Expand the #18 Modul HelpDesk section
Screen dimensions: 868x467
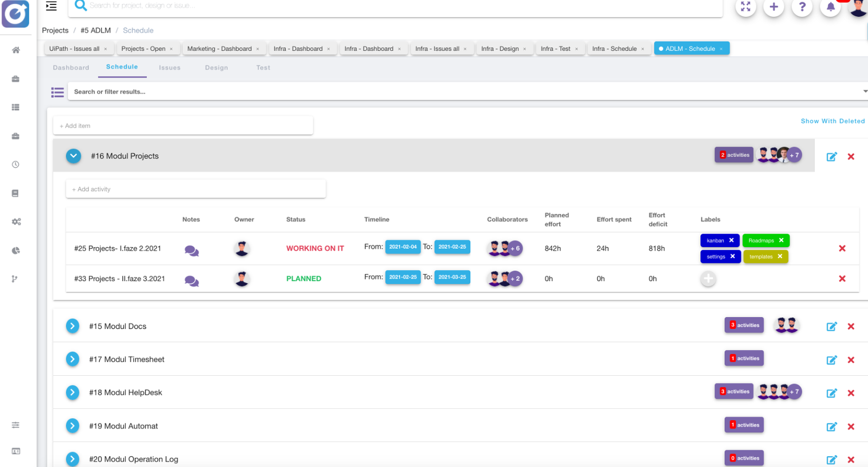click(x=73, y=393)
